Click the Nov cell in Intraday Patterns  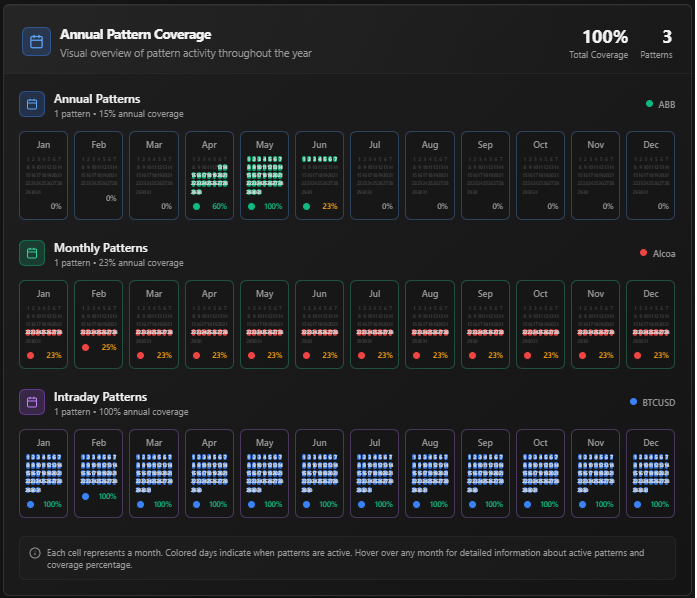596,473
